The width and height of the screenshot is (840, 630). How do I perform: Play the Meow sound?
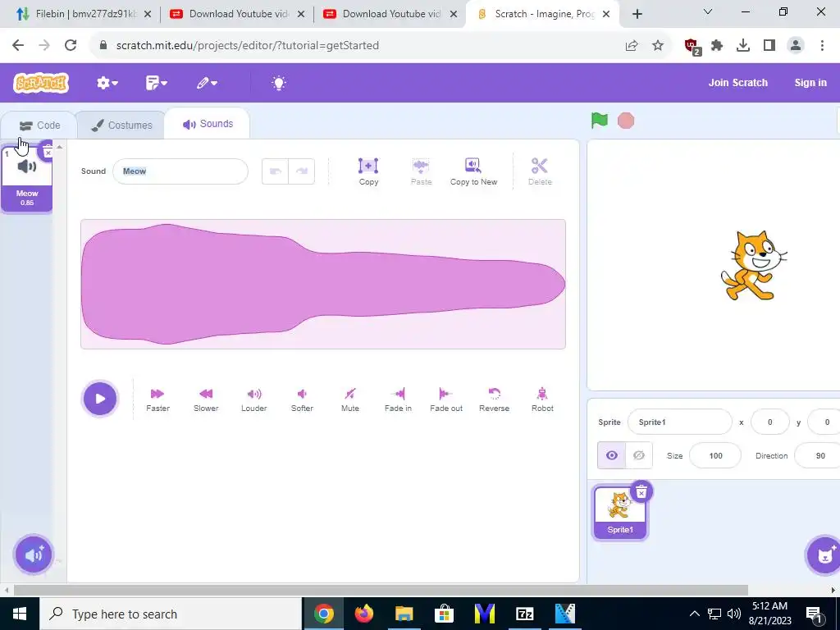(x=99, y=399)
